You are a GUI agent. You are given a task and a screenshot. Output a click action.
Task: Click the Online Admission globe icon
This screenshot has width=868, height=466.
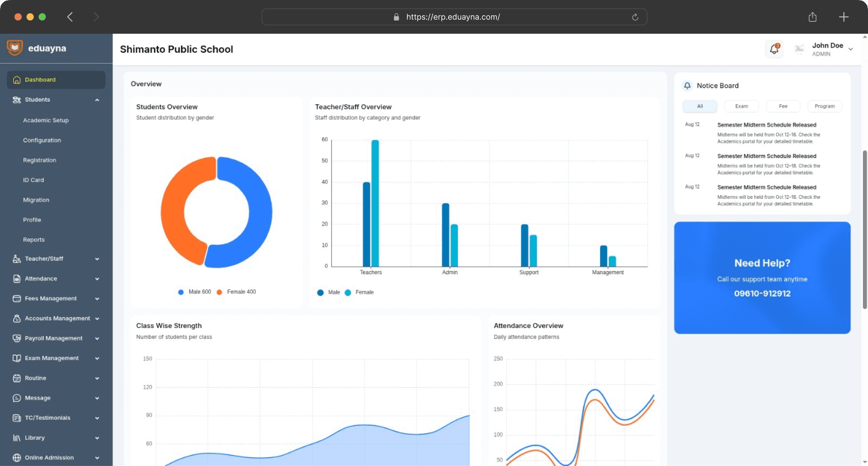tap(17, 458)
